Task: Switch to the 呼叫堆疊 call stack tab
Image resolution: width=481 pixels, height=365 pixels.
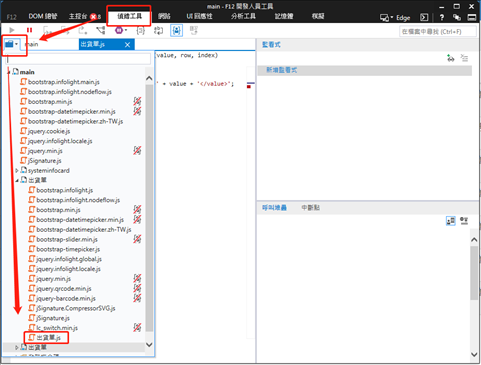Action: pyautogui.click(x=274, y=208)
